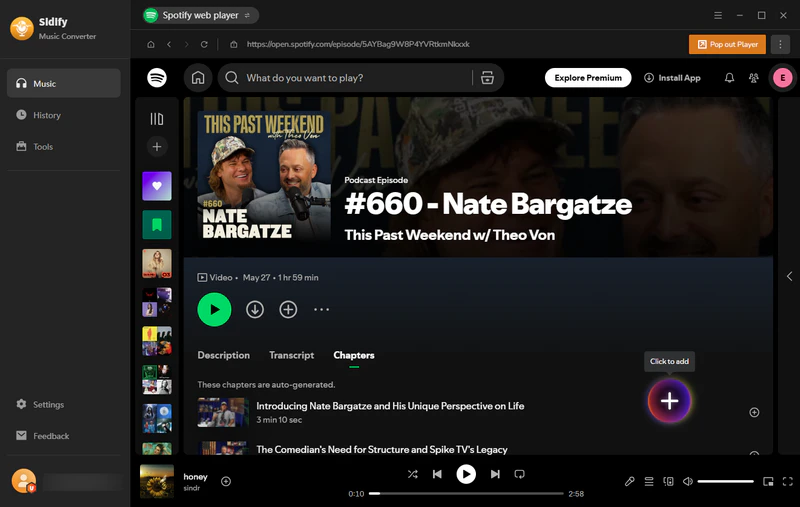800x507 pixels.
Task: Reload the Spotify web page
Action: [204, 44]
